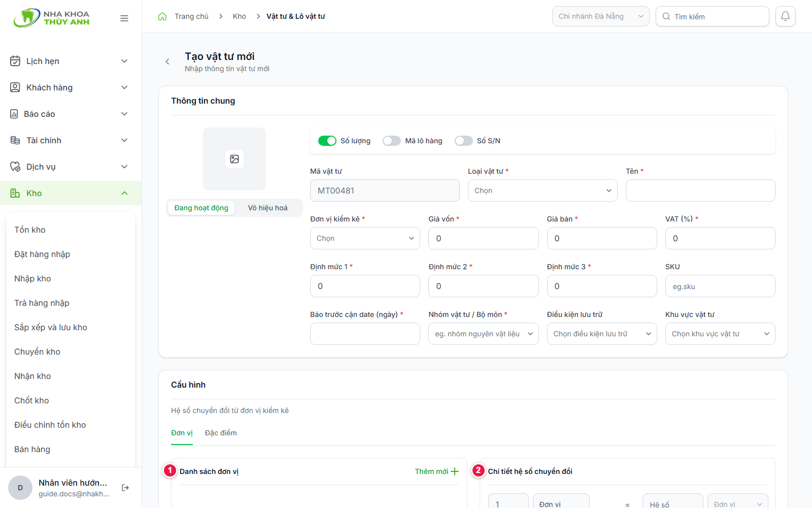Viewport: 812px width, 508px height.
Task: Open the Đơn vị kiểm kê dropdown
Action: tap(365, 238)
